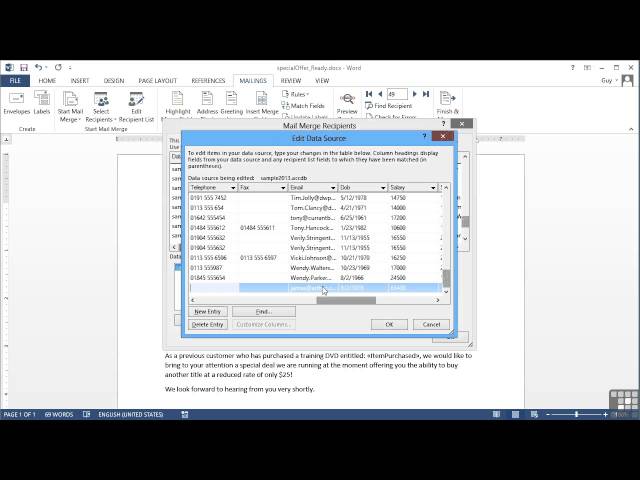Click fax cell 01484 555611
The width and height of the screenshot is (640, 480).
click(263, 228)
